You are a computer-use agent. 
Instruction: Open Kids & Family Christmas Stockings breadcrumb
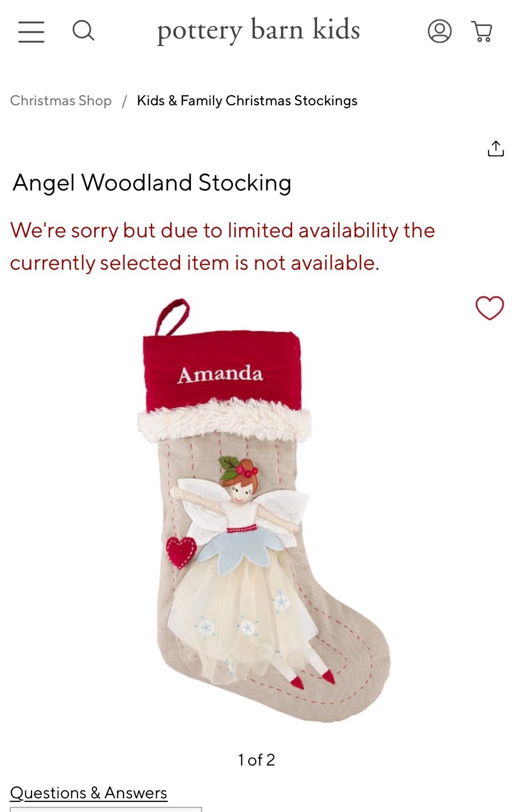coord(247,100)
